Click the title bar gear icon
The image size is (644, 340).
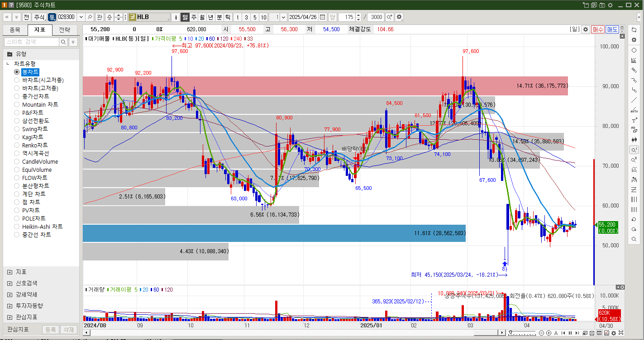pos(610,5)
